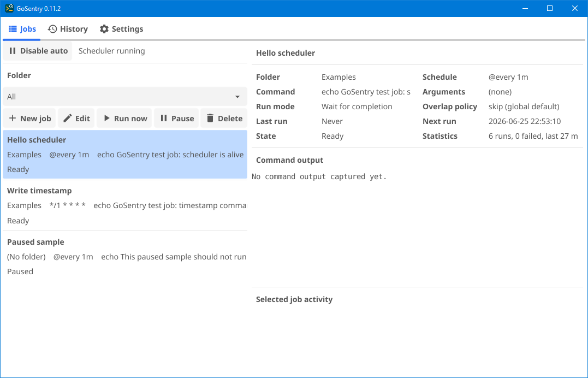Open the History tab
The image size is (588, 378).
(x=68, y=29)
